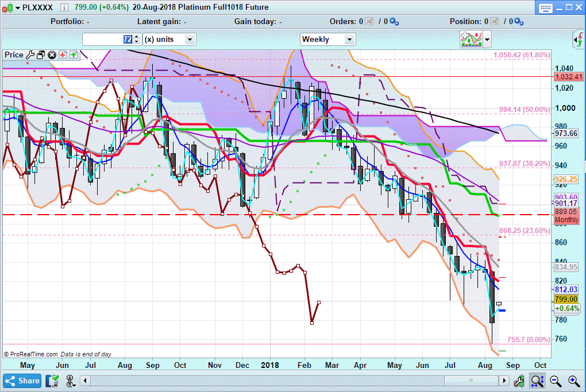Click the 834.95 gray price label

tap(566, 267)
